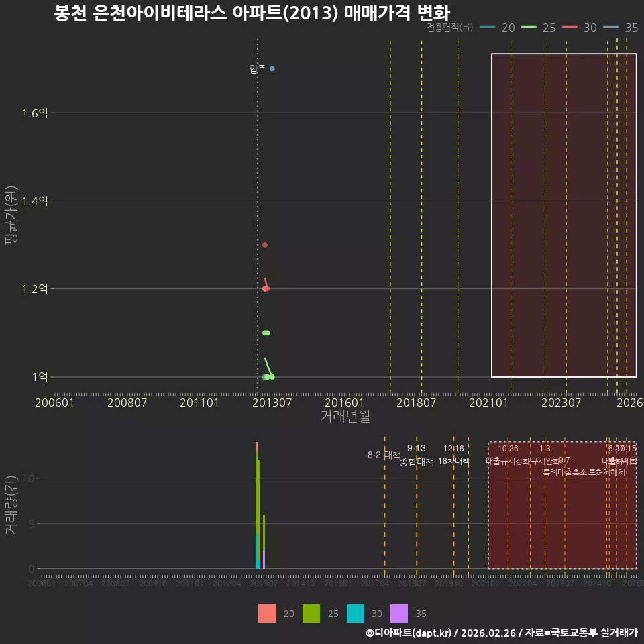Click the salmon 20 swatch in bottom legend
This screenshot has width=644, height=644.
267,614
